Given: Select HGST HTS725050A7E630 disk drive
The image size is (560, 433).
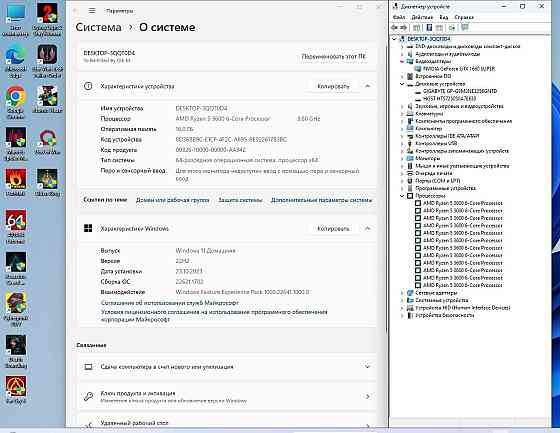Looking at the screenshot, I should tap(449, 99).
